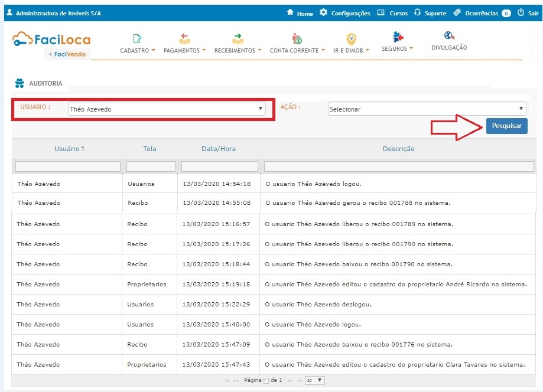Image resolution: width=543 pixels, height=392 pixels.
Task: Click the Data/Hora filter input field
Action: coord(219,166)
